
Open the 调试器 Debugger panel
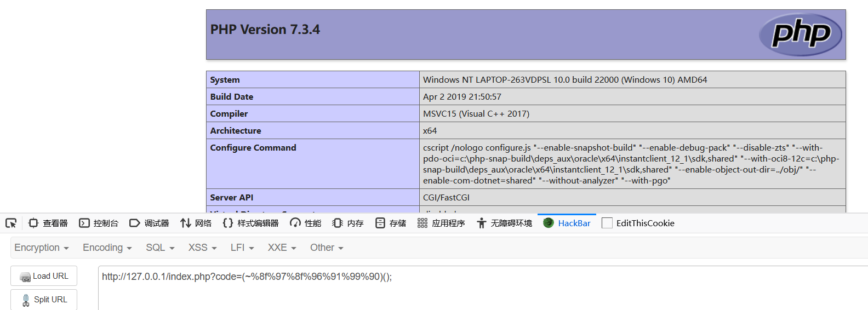pos(149,223)
